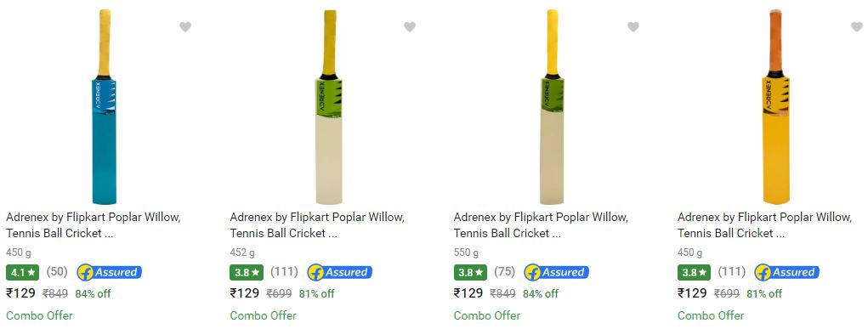This screenshot has width=868, height=329.
Task: Click Combo Offer under the yellow bat
Action: 711,315
